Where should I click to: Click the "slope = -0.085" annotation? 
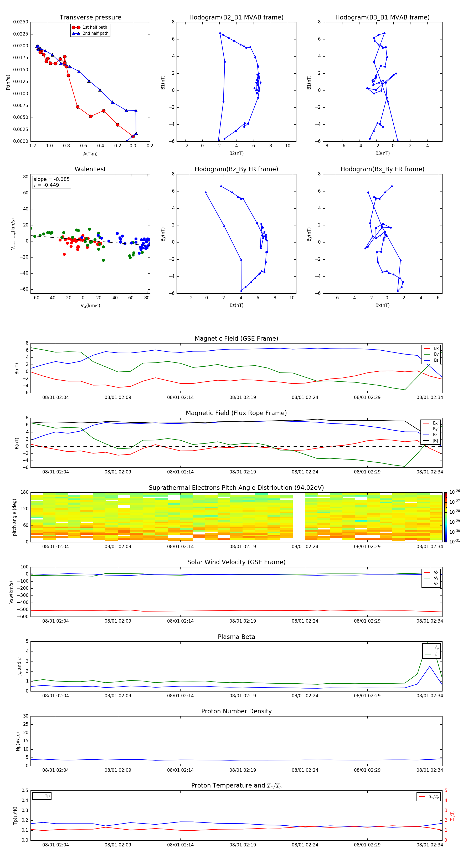coord(52,179)
